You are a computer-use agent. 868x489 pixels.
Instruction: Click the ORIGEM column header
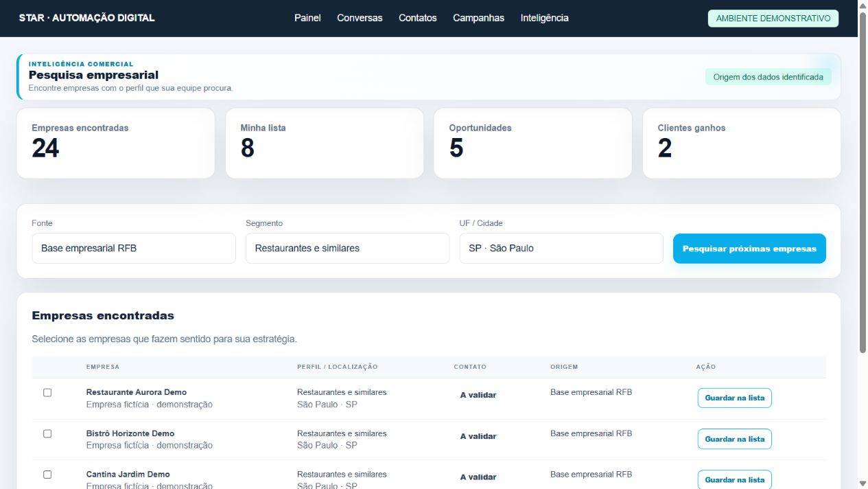(564, 367)
